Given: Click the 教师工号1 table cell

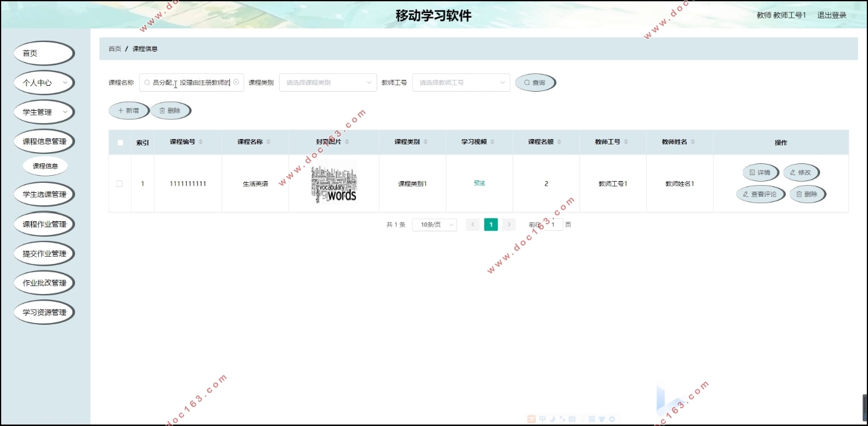Looking at the screenshot, I should [613, 184].
